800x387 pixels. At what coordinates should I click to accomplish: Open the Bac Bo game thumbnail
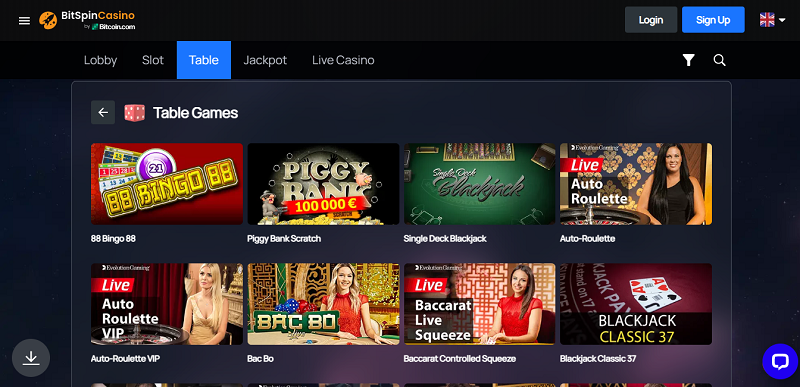(x=323, y=304)
